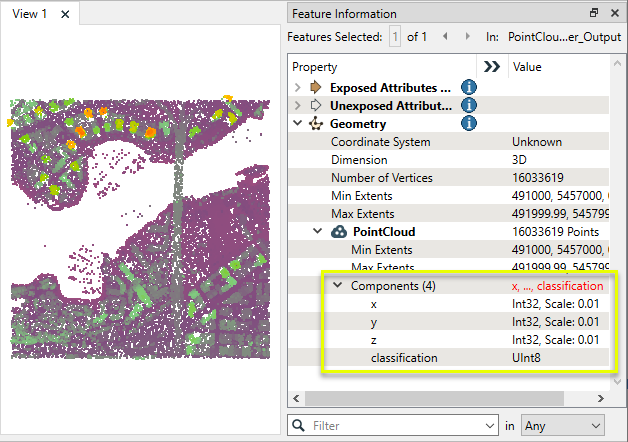
Task: Click the info icon beside Unexposed Attributes
Action: click(x=467, y=105)
